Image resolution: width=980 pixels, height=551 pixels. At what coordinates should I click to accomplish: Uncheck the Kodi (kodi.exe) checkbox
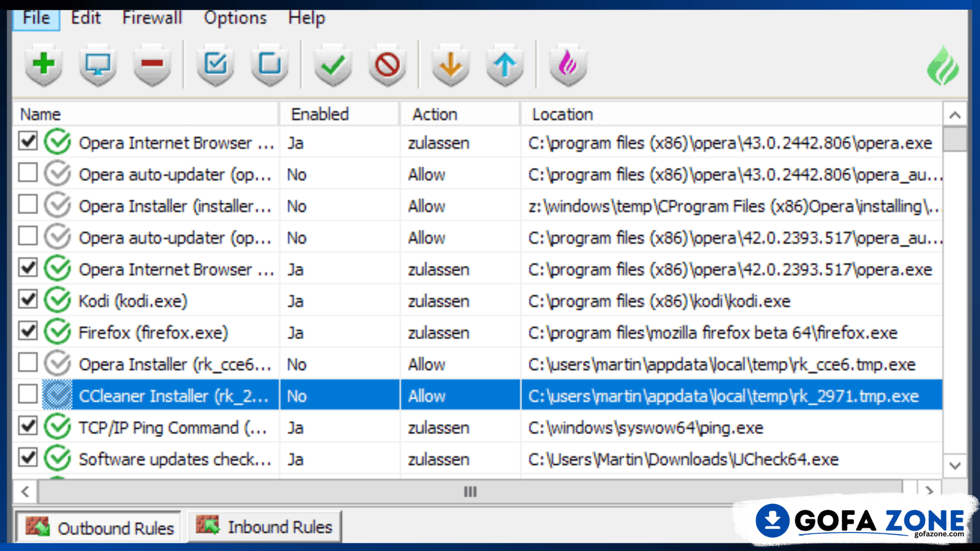[x=28, y=299]
